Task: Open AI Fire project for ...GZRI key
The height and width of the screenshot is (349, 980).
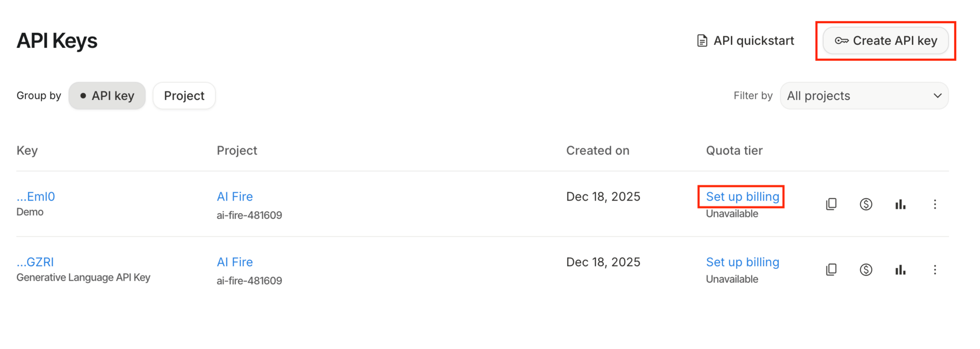Action: point(235,262)
